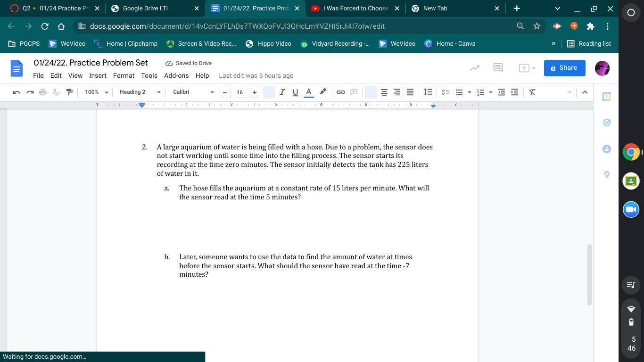Viewport: 644px width, 362px height.
Task: Click the undo icon in toolbar
Action: 17,92
